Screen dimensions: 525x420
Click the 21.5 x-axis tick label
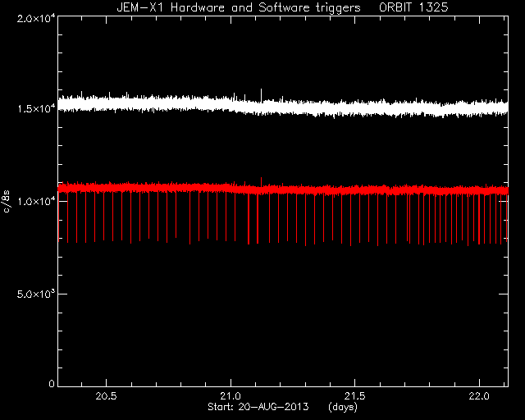coord(354,396)
